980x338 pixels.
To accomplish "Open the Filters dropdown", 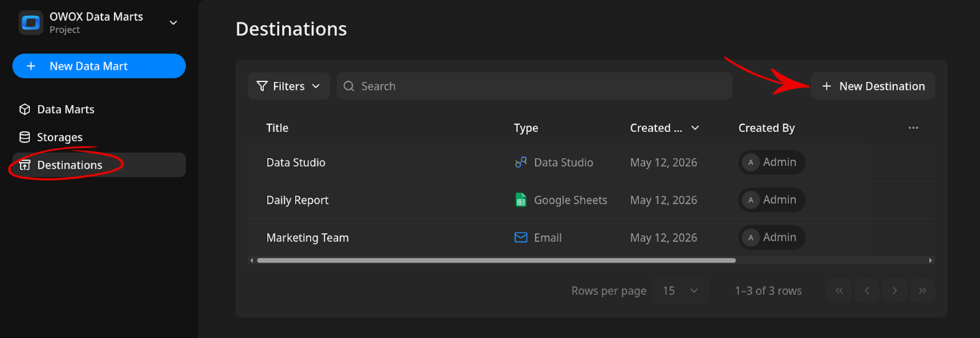I will pos(289,86).
